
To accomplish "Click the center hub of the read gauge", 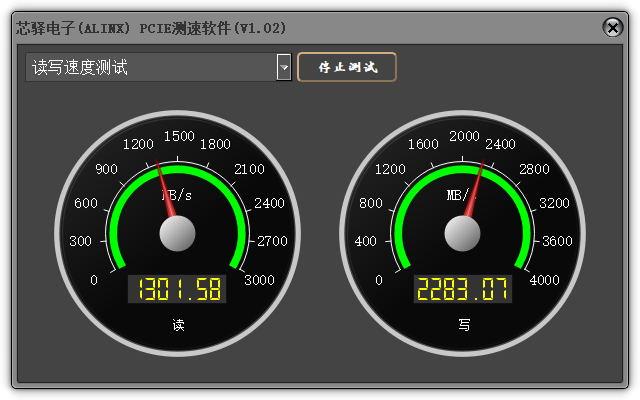I will point(177,233).
